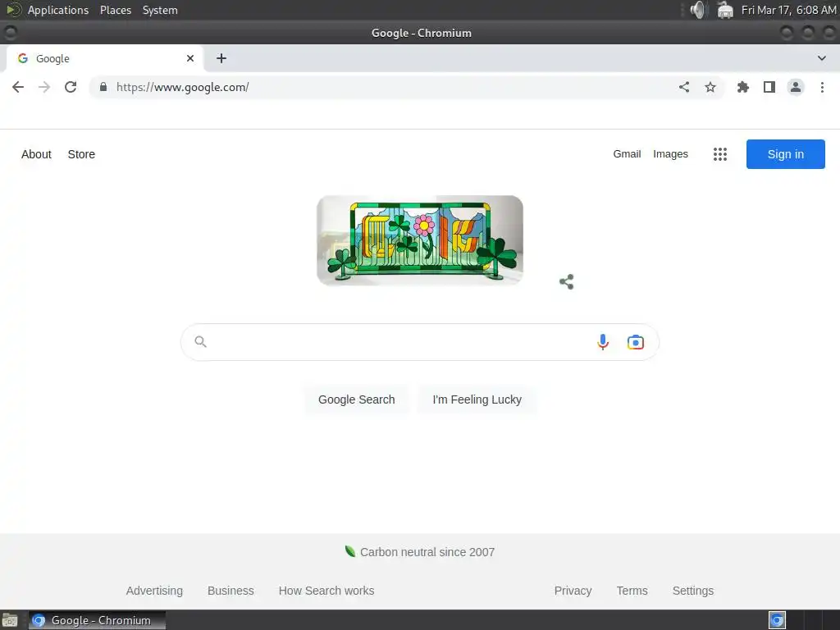This screenshot has height=630, width=840.
Task: Toggle the browser side panel
Action: [x=769, y=87]
